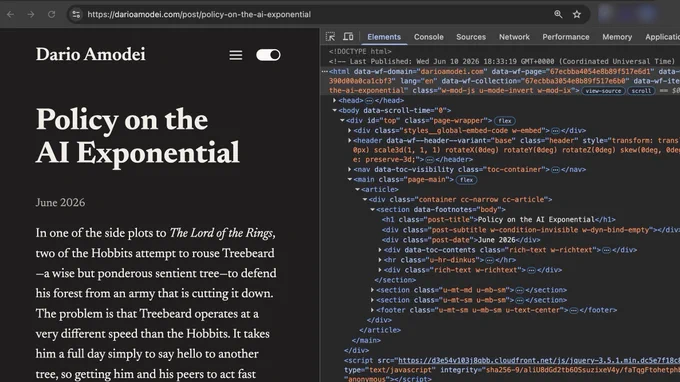Expand the head element node
680x382 pixels.
[x=334, y=101]
